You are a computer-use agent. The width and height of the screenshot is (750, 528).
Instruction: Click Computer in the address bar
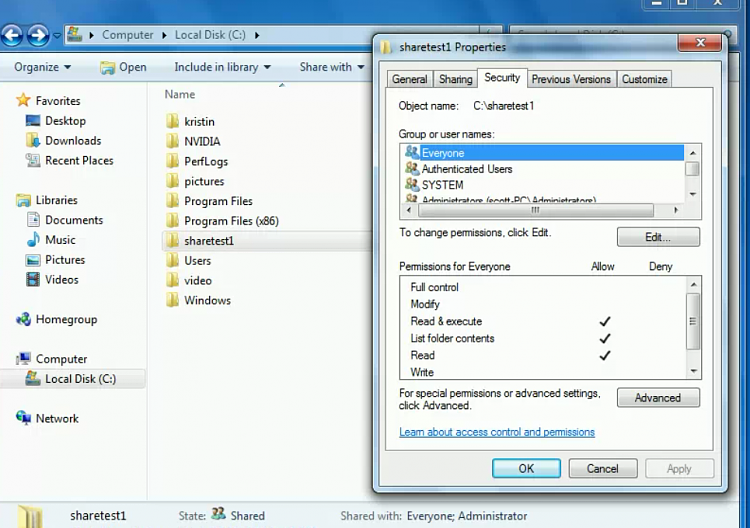pyautogui.click(x=128, y=35)
